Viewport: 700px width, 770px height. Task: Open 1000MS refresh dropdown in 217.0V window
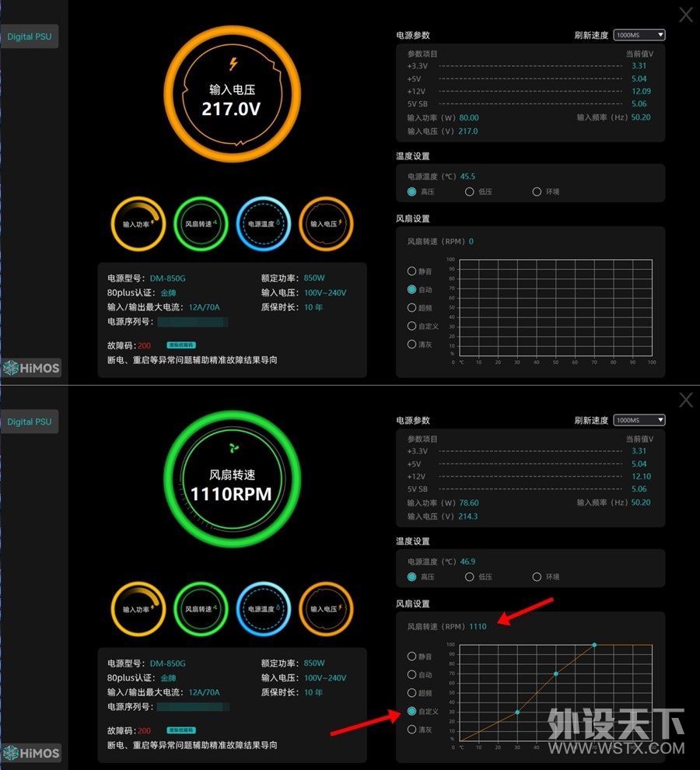(639, 35)
